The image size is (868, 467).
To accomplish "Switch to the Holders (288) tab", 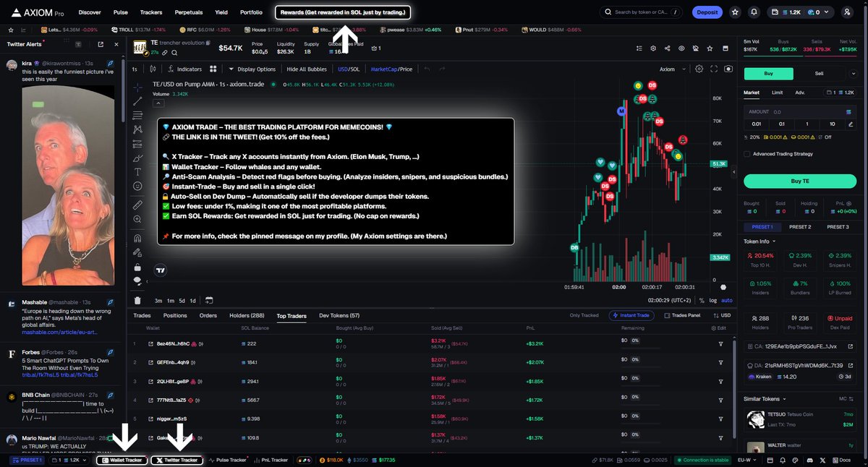I will [x=247, y=315].
